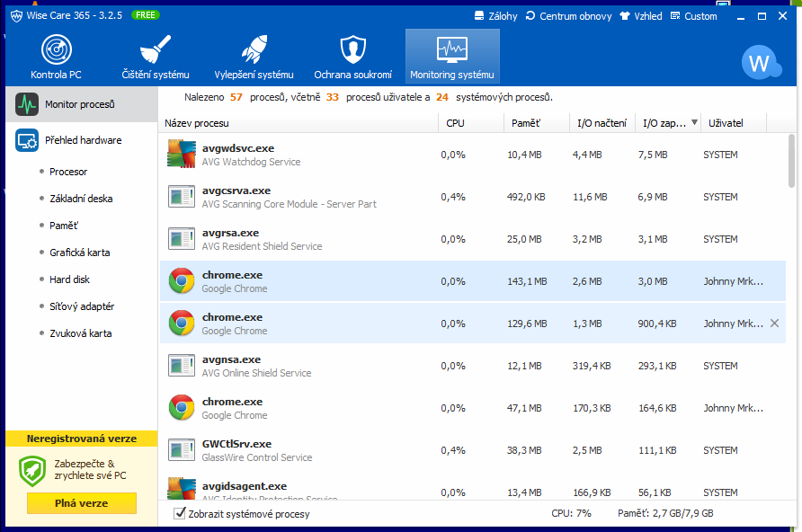Image resolution: width=802 pixels, height=532 pixels.
Task: Click the FREE version badge
Action: point(146,15)
